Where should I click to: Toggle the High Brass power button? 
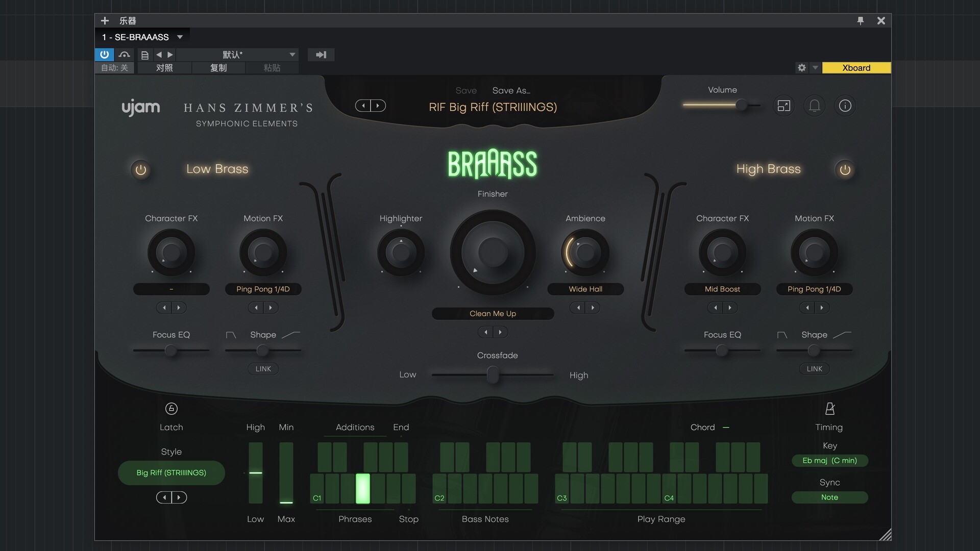tap(845, 170)
